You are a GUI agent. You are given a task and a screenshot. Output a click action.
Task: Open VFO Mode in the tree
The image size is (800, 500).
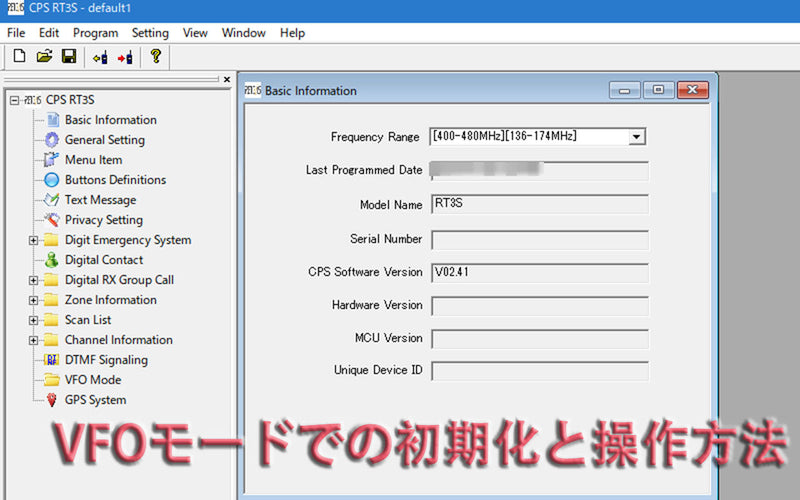pyautogui.click(x=92, y=380)
